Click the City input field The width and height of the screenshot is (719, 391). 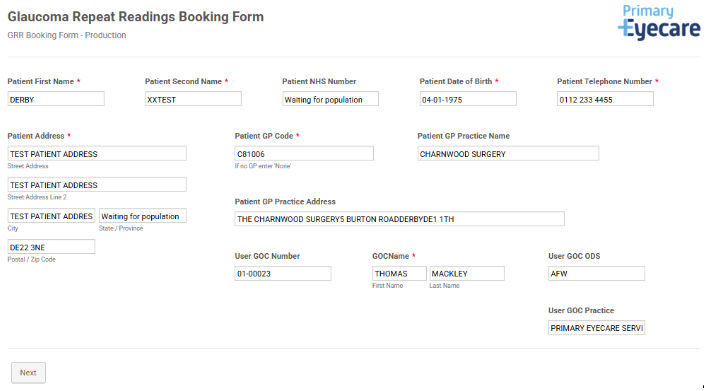point(51,216)
